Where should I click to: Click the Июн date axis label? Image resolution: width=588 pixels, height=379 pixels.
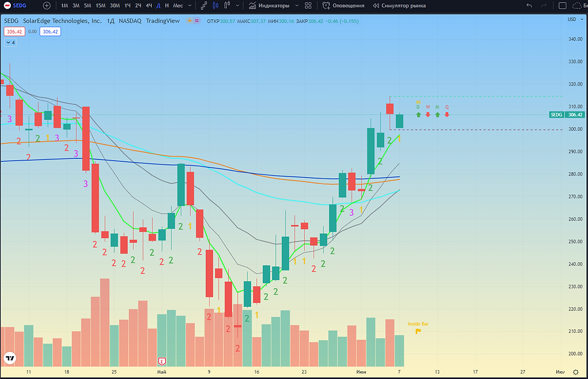point(361,372)
